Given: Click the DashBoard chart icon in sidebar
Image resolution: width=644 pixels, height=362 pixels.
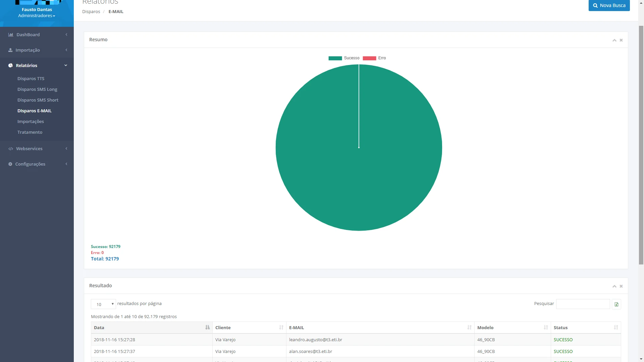Looking at the screenshot, I should pos(11,35).
